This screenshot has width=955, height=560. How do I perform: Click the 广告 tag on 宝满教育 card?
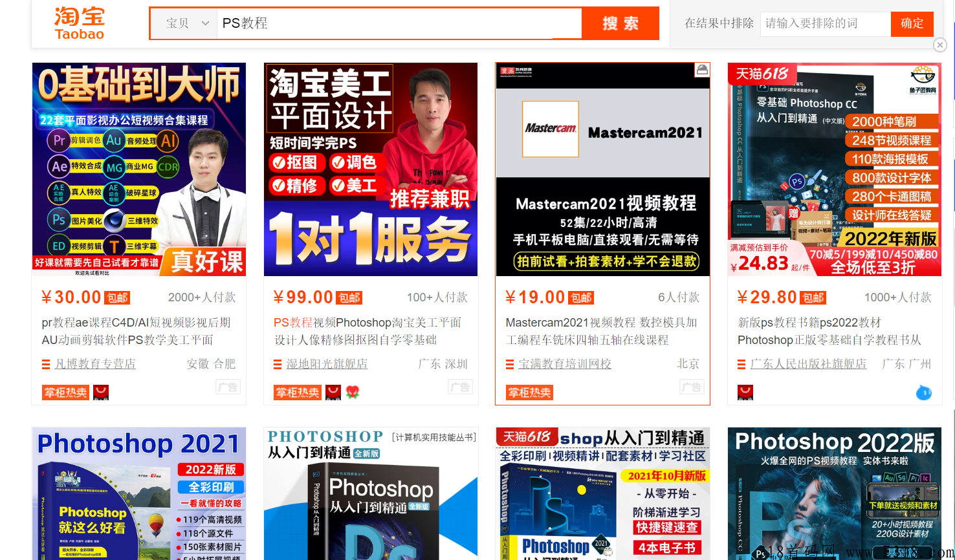[x=692, y=387]
